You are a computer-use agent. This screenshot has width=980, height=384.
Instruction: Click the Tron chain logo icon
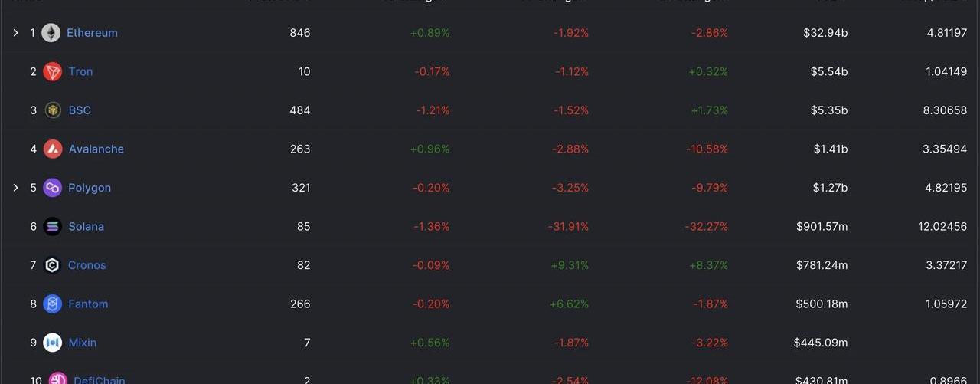tap(53, 72)
